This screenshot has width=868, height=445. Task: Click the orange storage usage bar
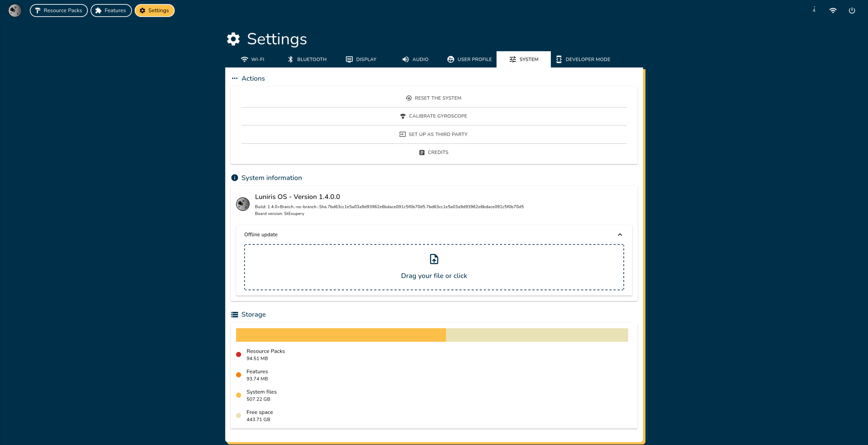coord(340,335)
